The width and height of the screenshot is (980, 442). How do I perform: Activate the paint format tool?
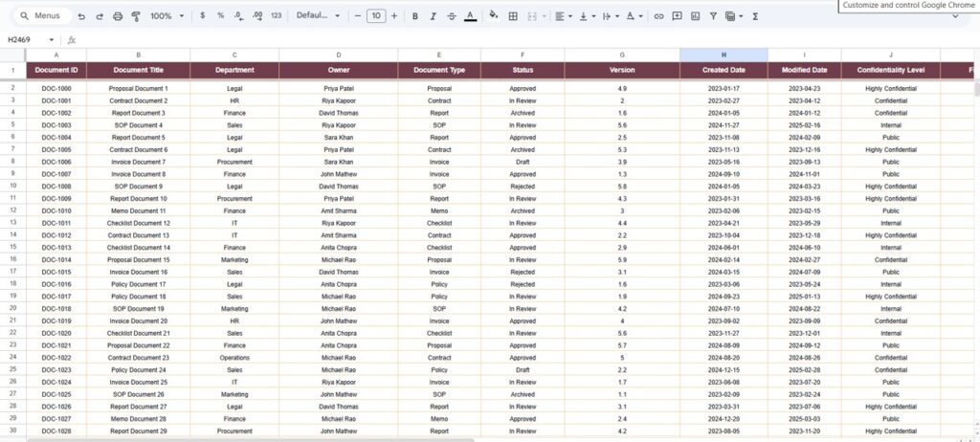tap(136, 16)
